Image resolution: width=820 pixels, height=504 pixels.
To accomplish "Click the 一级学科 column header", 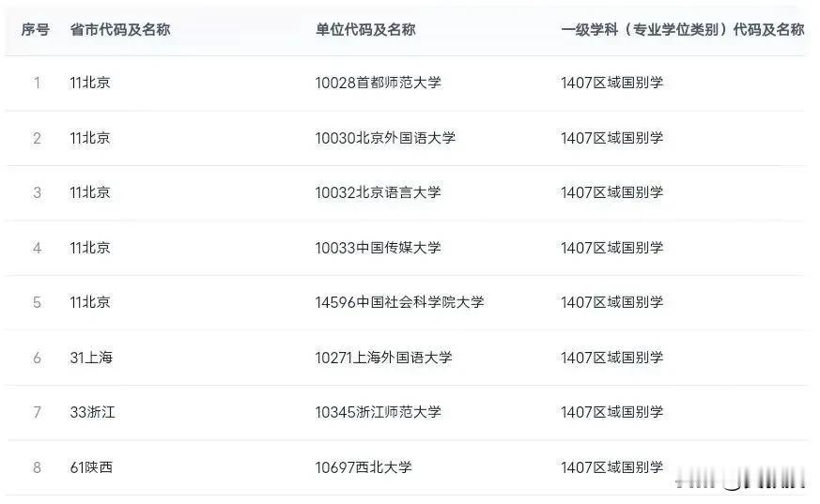I will click(683, 30).
